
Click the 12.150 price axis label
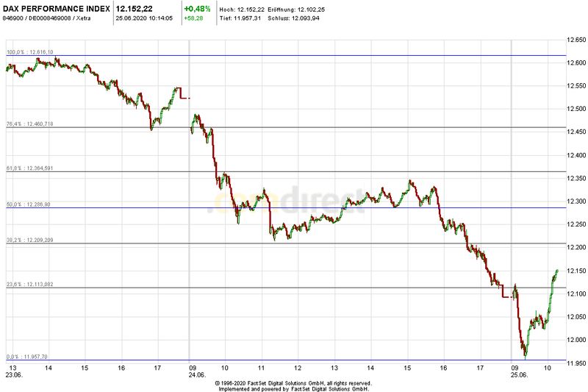pos(576,271)
